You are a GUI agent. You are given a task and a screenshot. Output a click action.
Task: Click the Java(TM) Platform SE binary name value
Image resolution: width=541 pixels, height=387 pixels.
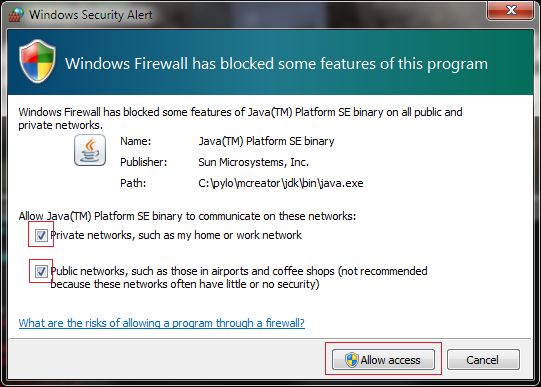pyautogui.click(x=266, y=141)
